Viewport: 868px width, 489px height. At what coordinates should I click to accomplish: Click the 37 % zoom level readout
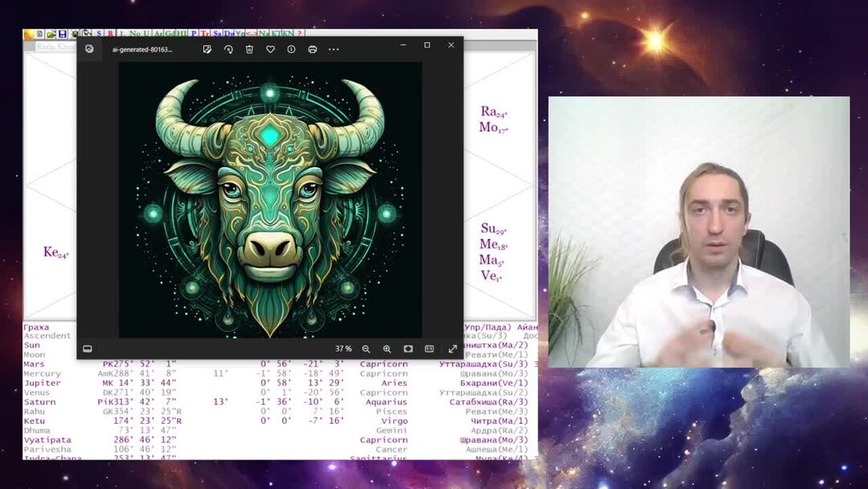pyautogui.click(x=343, y=349)
